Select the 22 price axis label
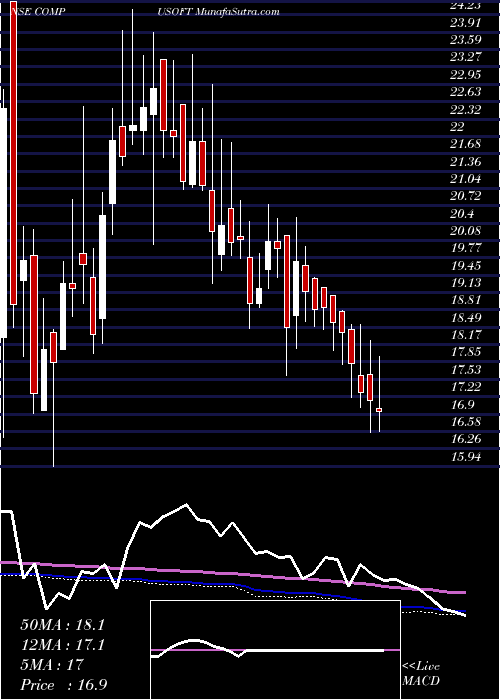This screenshot has width=500, height=700. (x=458, y=127)
